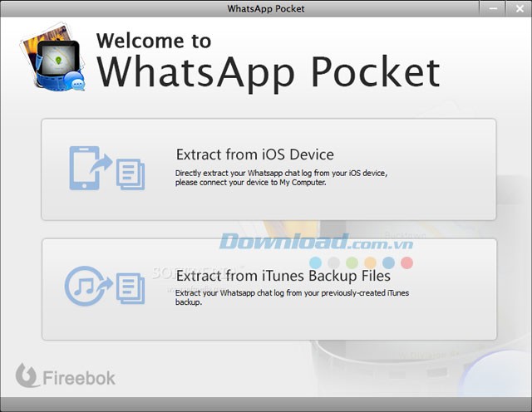532x412 pixels.
Task: Click 'Directly extract your Whatsapp chat log' description
Action: [x=281, y=178]
